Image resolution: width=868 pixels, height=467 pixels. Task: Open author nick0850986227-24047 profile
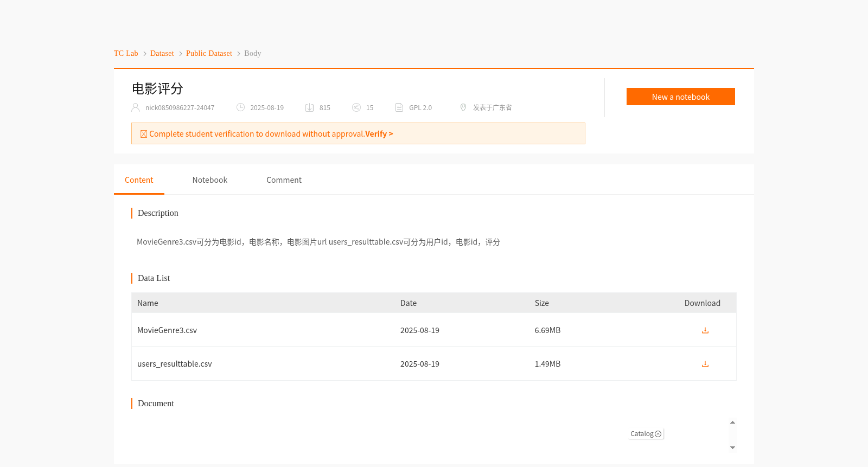[x=180, y=108]
